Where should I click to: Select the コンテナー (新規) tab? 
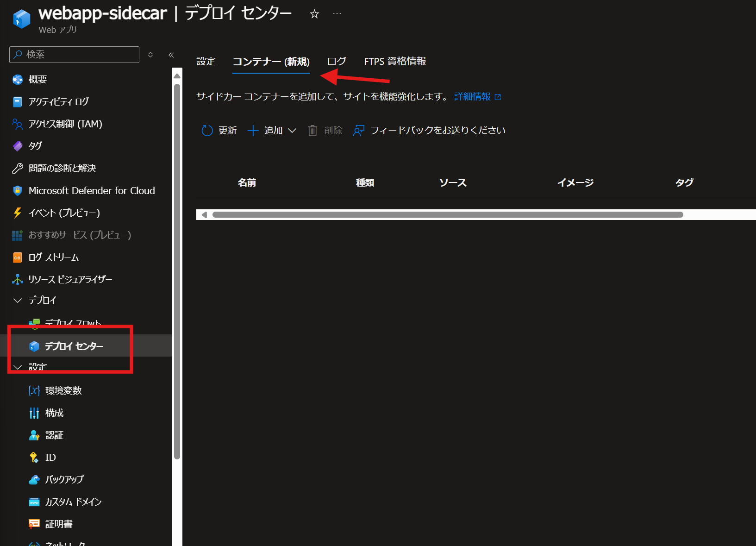(271, 62)
